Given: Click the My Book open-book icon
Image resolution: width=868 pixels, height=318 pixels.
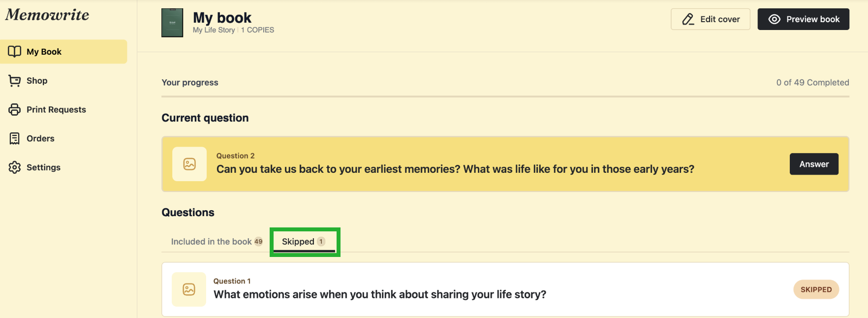Looking at the screenshot, I should pyautogui.click(x=15, y=52).
